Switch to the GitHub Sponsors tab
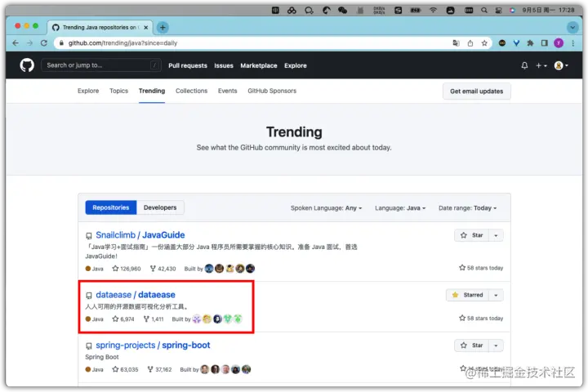Image resolution: width=588 pixels, height=392 pixels. tap(272, 91)
